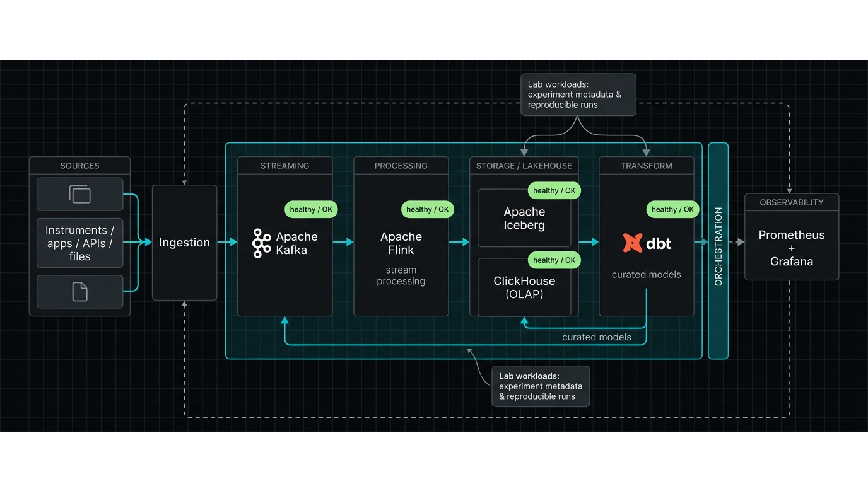Click the Apache Kafka text label
Viewport: 868px width, 484px height.
pyautogui.click(x=296, y=243)
